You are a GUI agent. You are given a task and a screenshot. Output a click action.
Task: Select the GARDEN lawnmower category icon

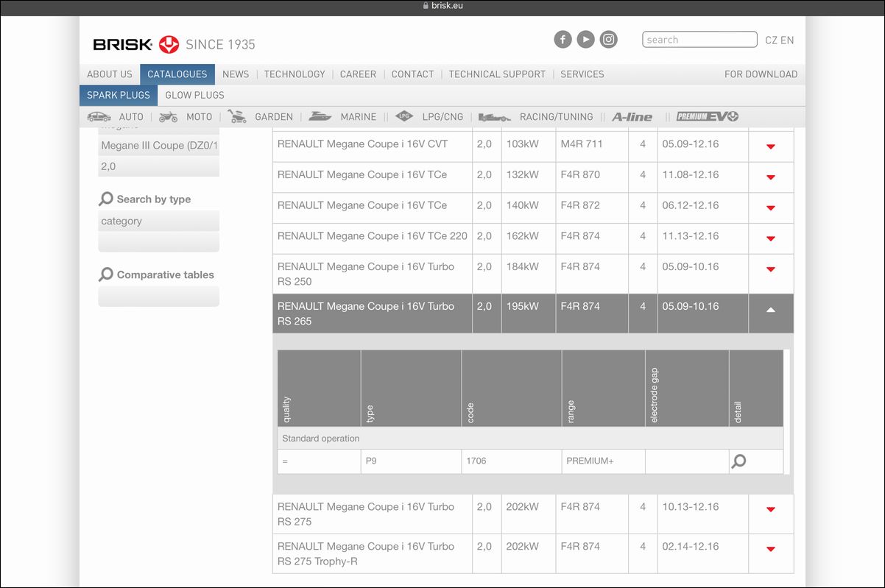(237, 116)
